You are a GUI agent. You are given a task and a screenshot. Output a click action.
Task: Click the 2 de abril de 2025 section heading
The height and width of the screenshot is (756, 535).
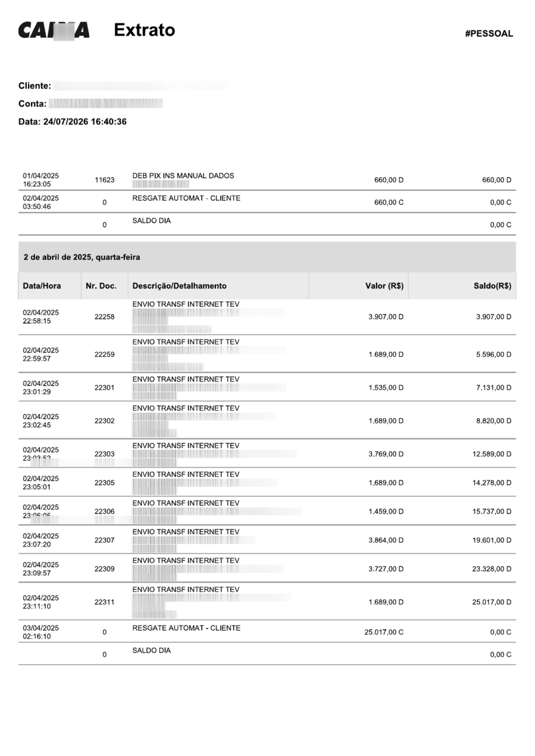[x=81, y=257]
